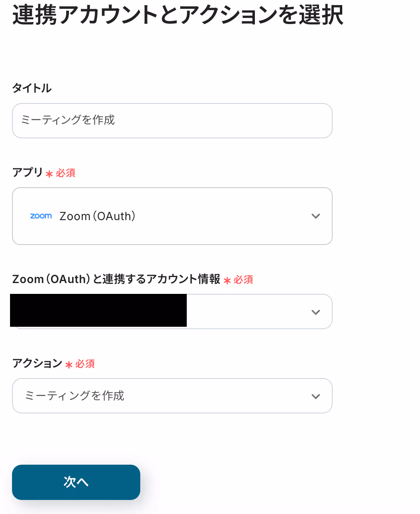Expand the アプリ dropdown chevron arrow
Image resolution: width=420 pixels, height=514 pixels.
click(x=316, y=216)
